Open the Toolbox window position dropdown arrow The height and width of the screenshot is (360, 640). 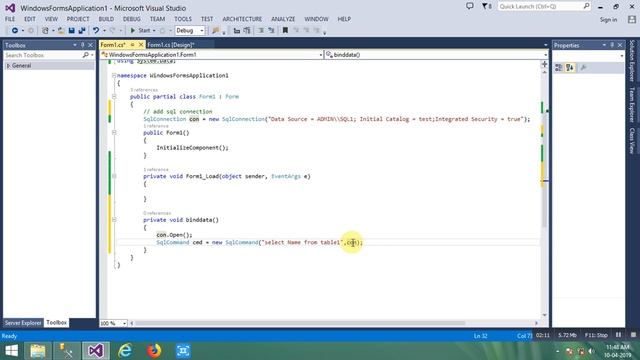coord(75,45)
